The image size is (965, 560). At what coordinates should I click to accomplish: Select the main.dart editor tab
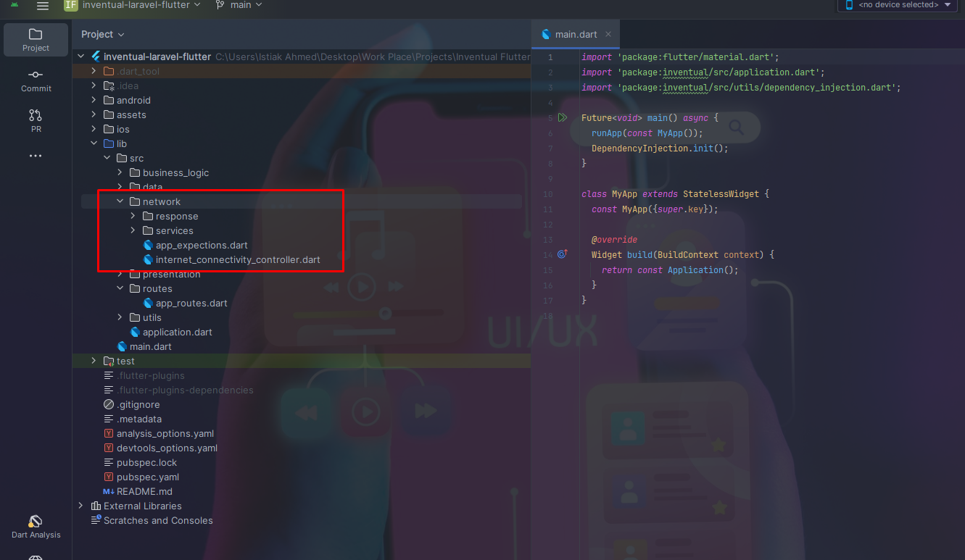coord(575,34)
